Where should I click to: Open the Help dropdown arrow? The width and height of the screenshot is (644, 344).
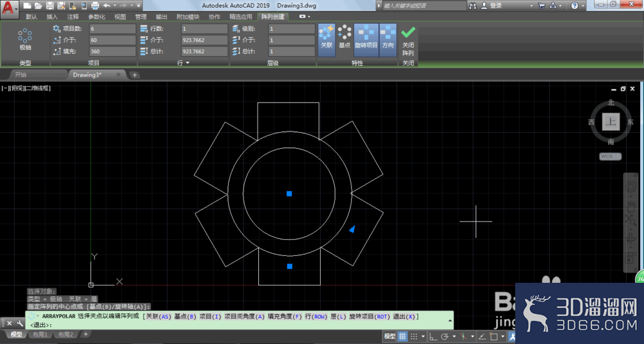(583, 6)
